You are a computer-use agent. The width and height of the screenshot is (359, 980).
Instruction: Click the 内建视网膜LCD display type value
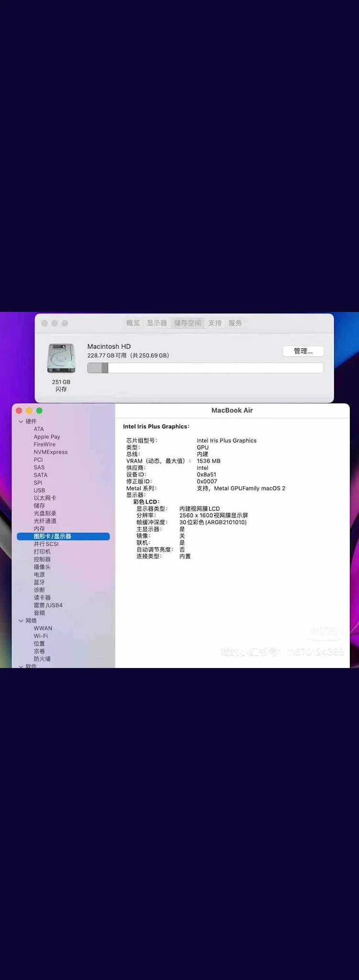coord(200,509)
